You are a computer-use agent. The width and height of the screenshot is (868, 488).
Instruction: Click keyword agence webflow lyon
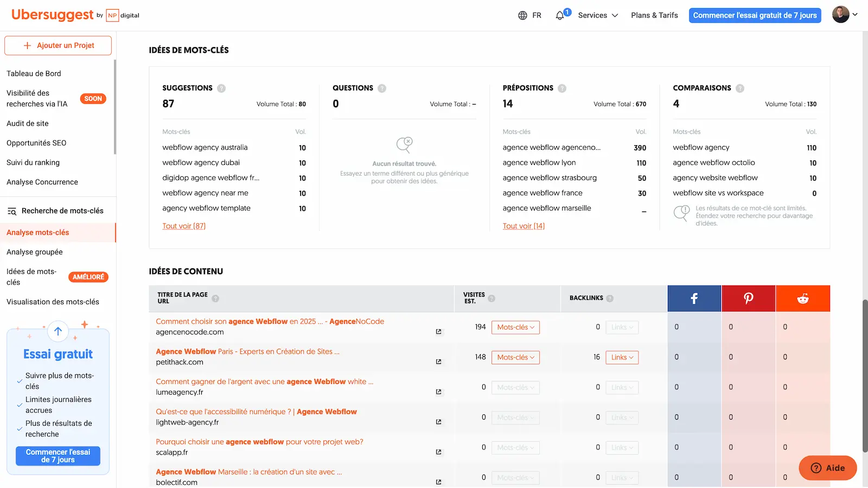pyautogui.click(x=539, y=163)
